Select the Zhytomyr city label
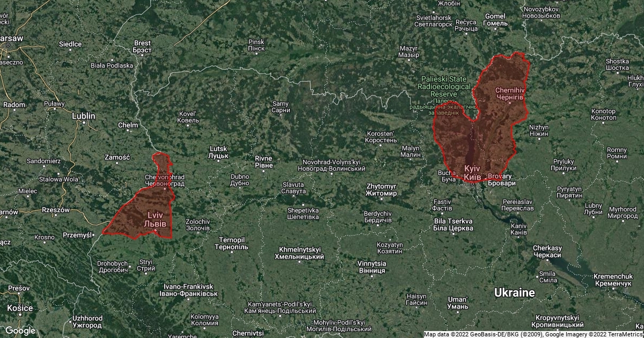Screen dimensions: 644x338 click(x=380, y=189)
